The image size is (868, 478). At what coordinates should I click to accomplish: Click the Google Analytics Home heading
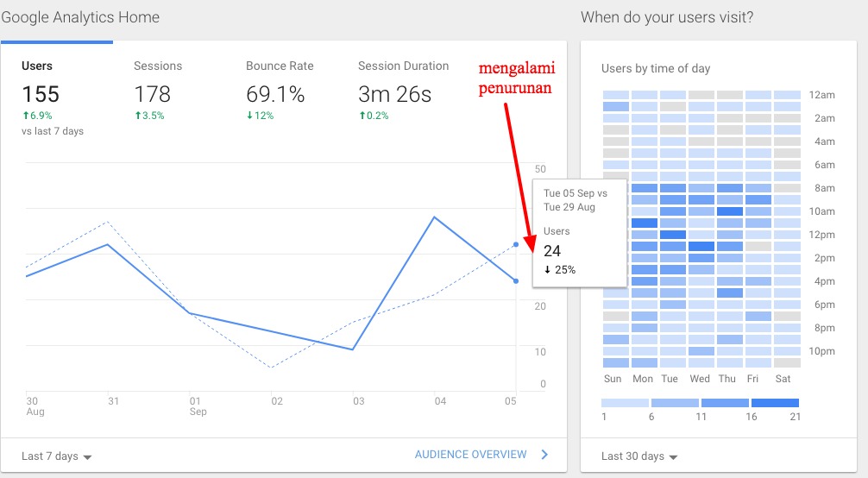click(80, 17)
